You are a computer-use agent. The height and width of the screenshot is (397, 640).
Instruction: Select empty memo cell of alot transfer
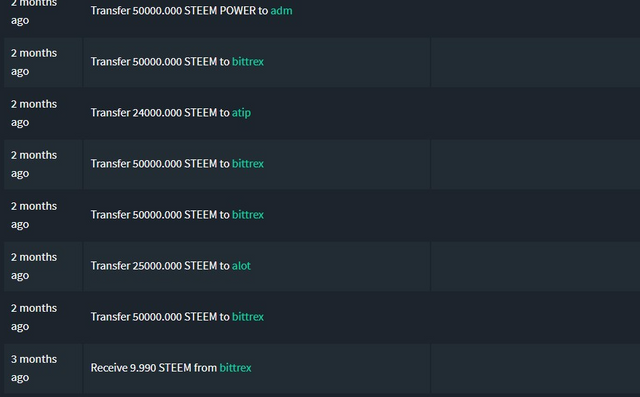(536, 266)
